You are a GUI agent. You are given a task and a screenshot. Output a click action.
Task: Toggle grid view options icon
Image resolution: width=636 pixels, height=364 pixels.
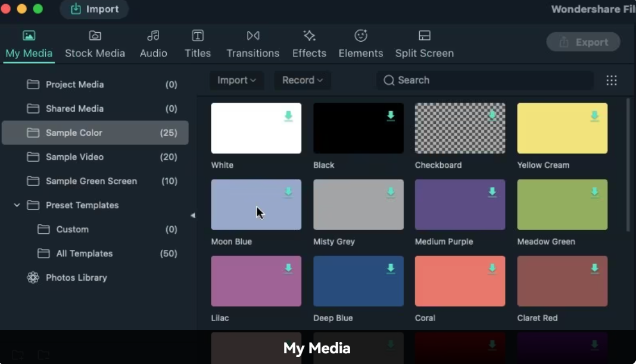coord(612,80)
